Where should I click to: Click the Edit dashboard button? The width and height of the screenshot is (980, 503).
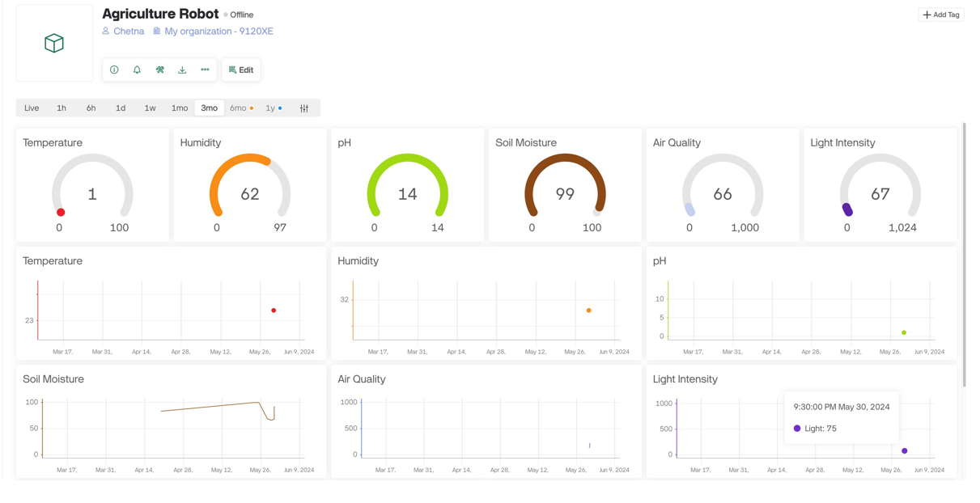pos(241,70)
